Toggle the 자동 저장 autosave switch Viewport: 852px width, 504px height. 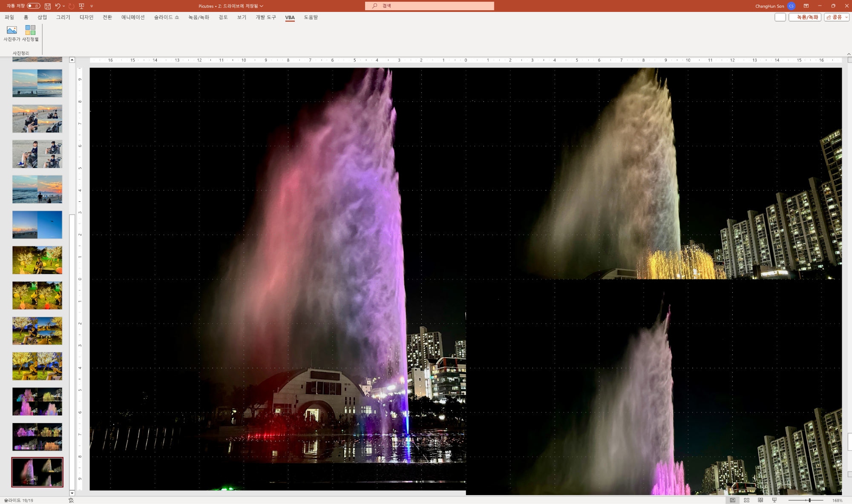point(33,6)
